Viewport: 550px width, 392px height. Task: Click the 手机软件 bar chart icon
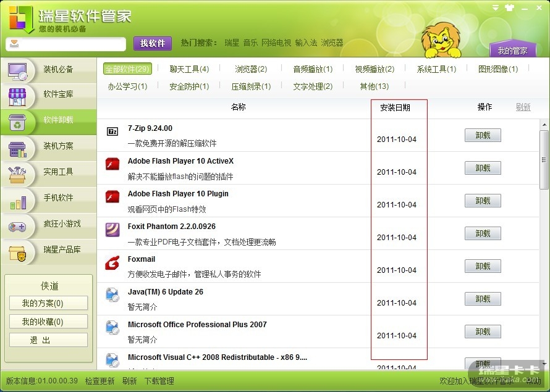pos(18,202)
